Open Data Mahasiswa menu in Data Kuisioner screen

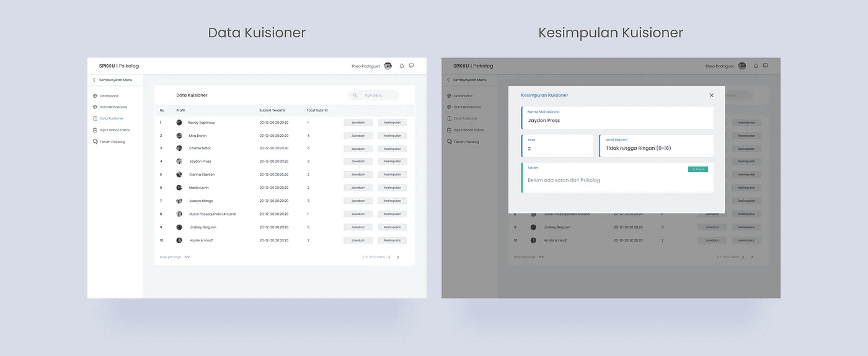coord(110,107)
